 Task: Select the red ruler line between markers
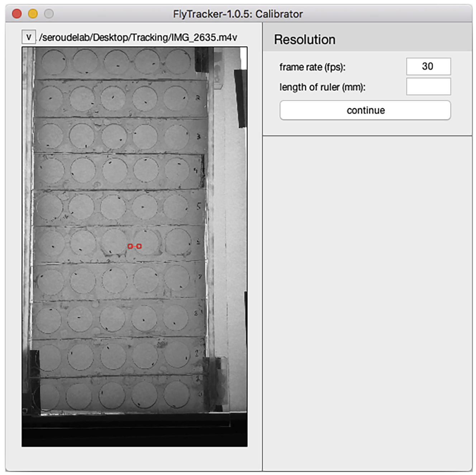tap(135, 246)
